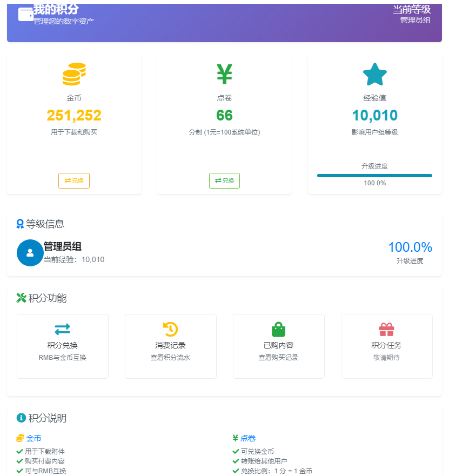Click the wallet icon beside 我的积分
The width and height of the screenshot is (456, 476).
pos(25,15)
